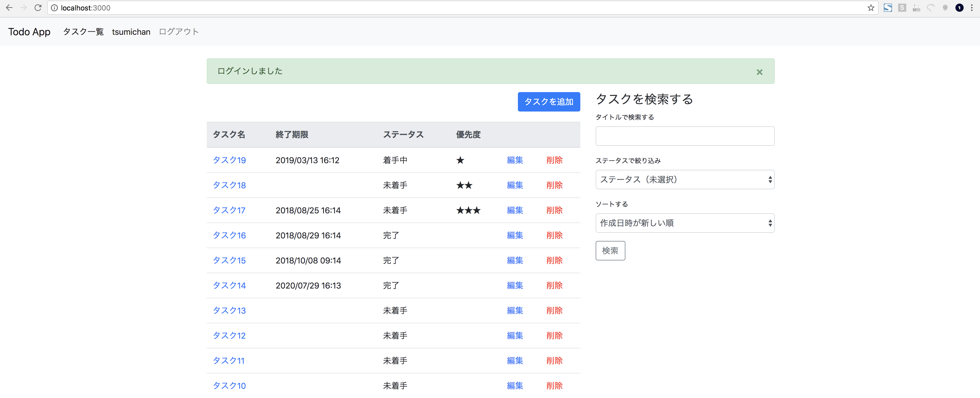The width and height of the screenshot is (980, 398).
Task: Open タスク11 link
Action: (229, 361)
